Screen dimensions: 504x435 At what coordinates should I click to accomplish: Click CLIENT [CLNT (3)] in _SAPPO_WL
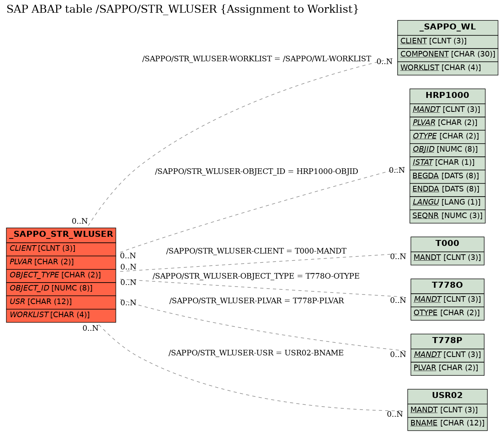(447, 41)
